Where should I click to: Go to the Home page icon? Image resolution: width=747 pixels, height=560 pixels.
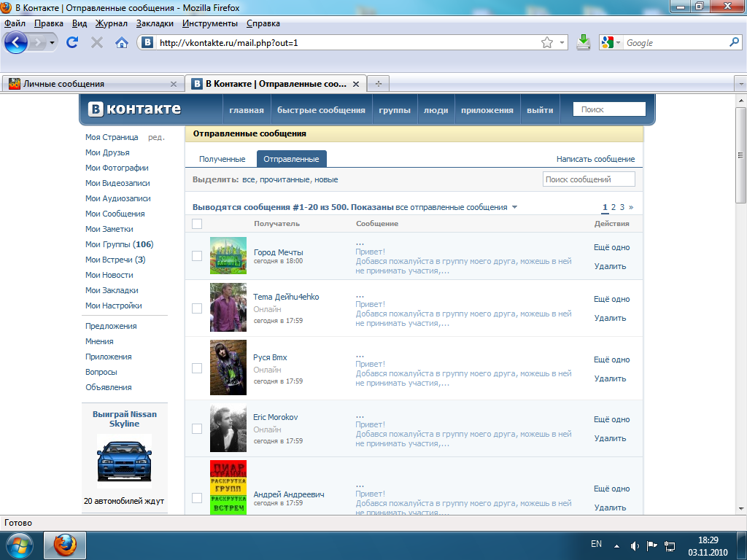pos(122,43)
